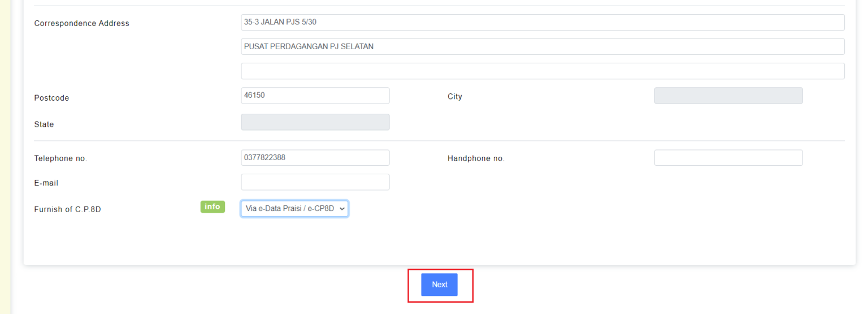Click the E-mail label text
This screenshot has height=314, width=868.
coord(46,183)
